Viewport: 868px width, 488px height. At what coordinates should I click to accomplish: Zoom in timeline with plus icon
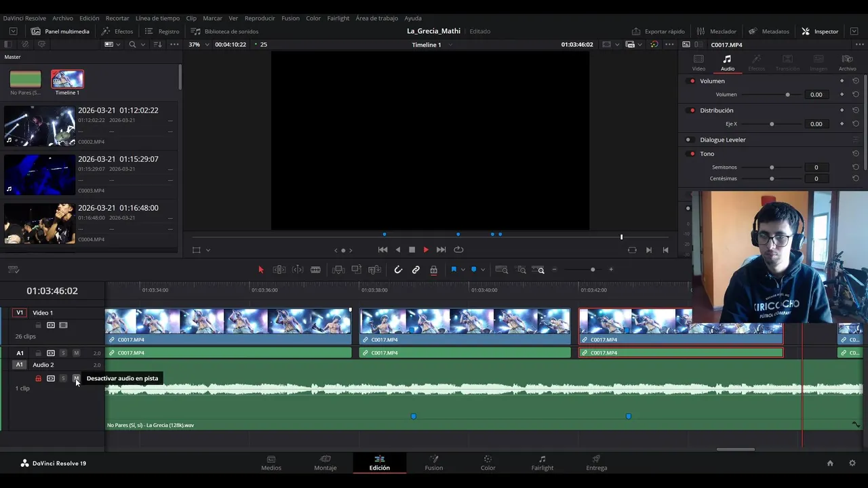[x=611, y=270]
